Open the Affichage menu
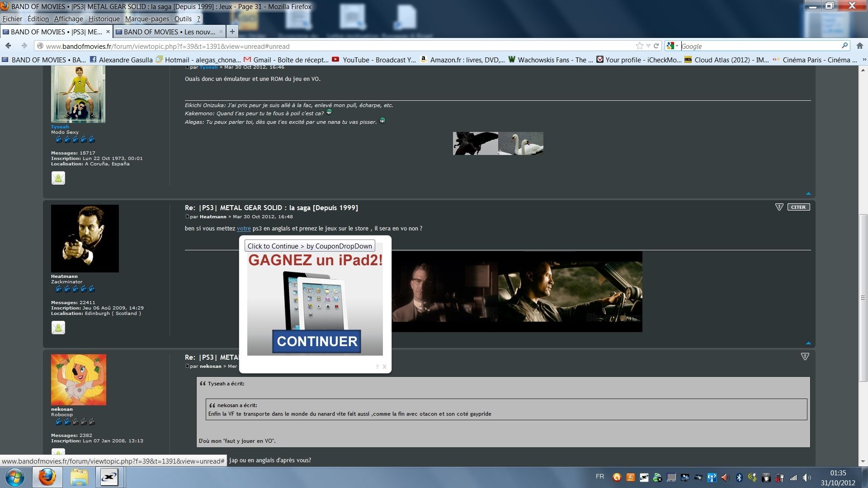 click(69, 19)
